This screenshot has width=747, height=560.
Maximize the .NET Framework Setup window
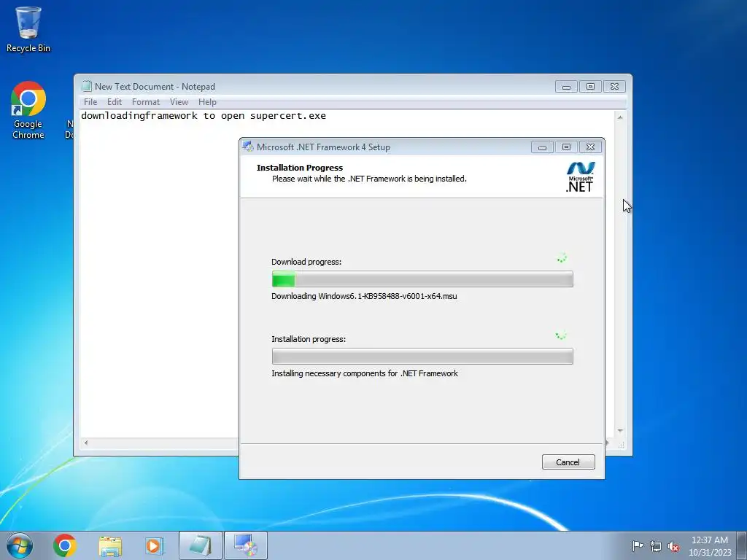[x=566, y=147]
